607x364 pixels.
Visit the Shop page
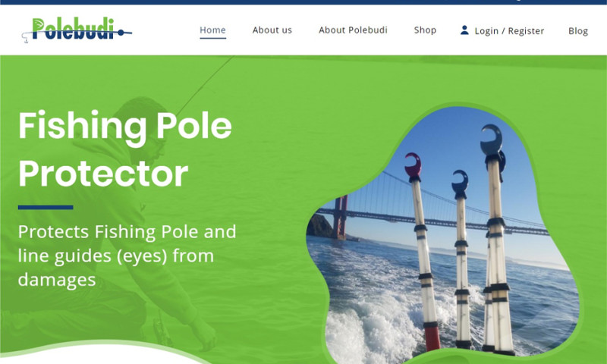click(425, 30)
